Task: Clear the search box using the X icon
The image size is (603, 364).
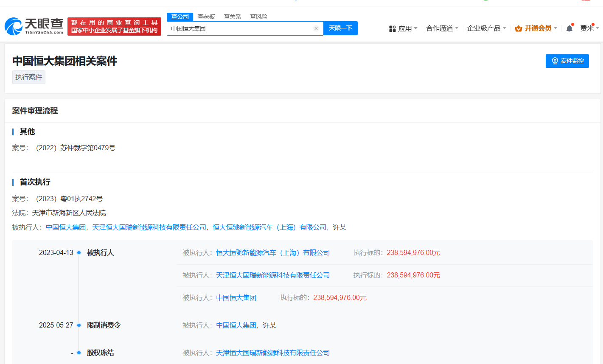Action: click(316, 28)
